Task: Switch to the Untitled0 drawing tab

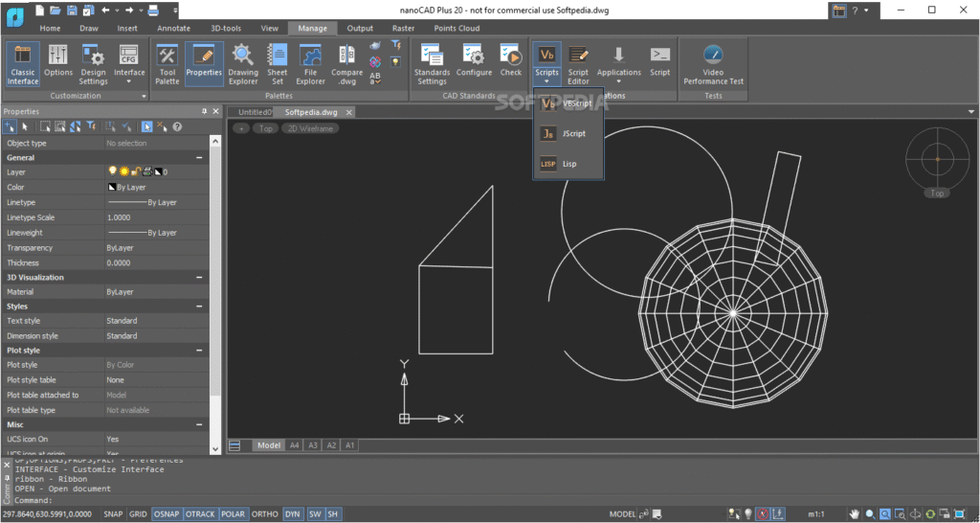Action: [255, 112]
